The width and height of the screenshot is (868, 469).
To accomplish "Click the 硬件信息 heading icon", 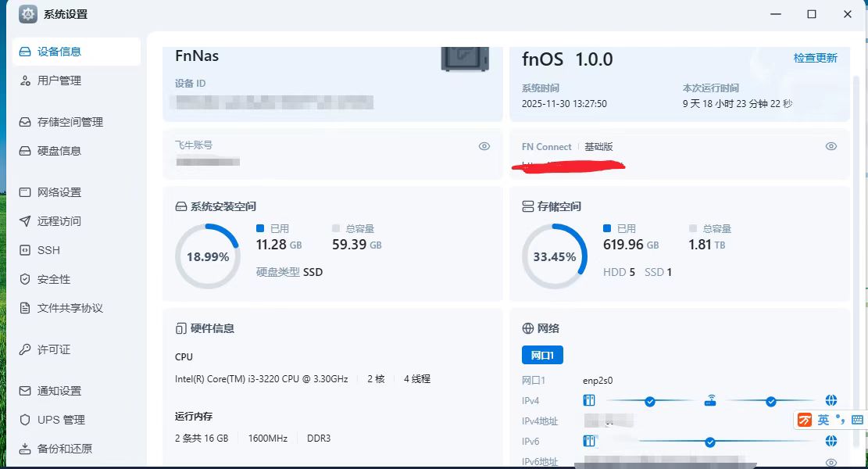I will [x=181, y=328].
